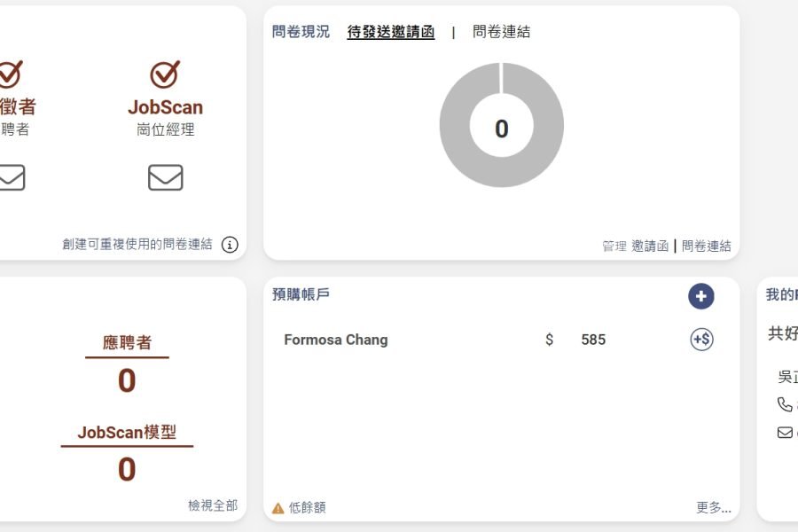Click the phone icon in contact card
Screen dimensions: 798x532
click(785, 404)
